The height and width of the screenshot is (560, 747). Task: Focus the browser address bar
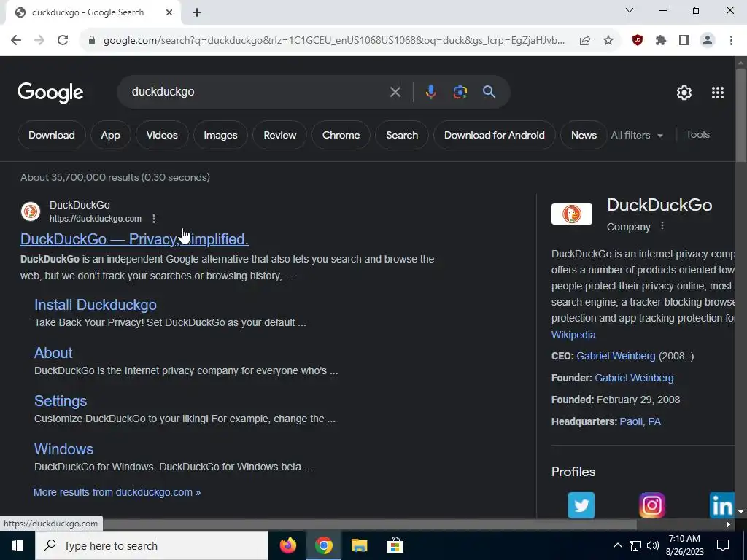coord(333,41)
